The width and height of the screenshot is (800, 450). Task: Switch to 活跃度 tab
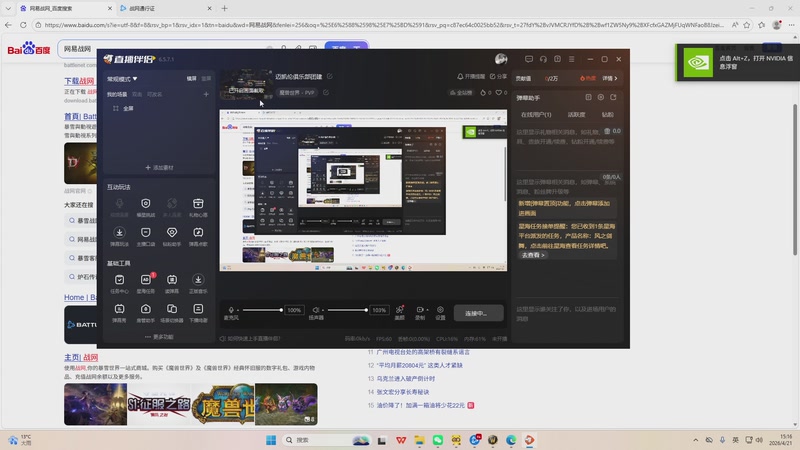point(577,115)
